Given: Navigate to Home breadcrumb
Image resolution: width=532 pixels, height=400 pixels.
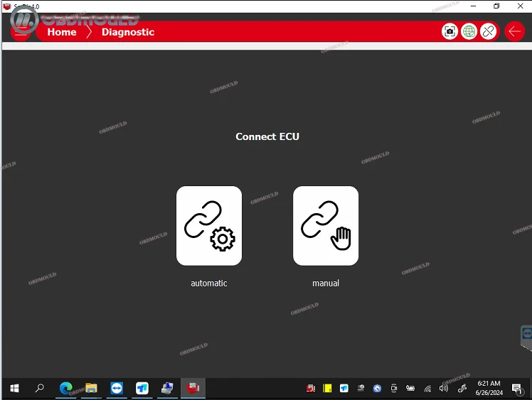Looking at the screenshot, I should click(x=62, y=32).
